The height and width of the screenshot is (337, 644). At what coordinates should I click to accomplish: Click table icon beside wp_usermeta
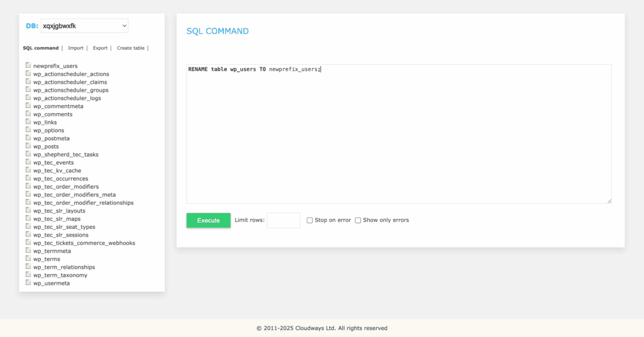[28, 282]
